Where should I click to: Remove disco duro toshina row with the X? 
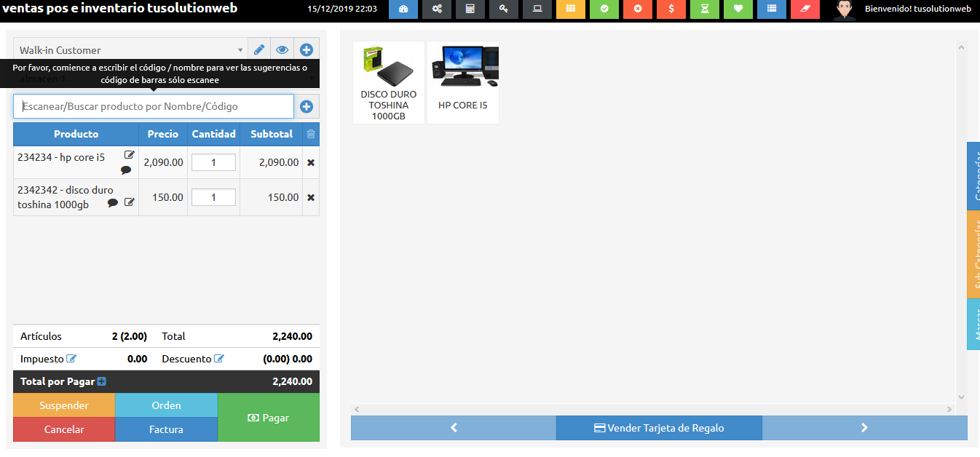pyautogui.click(x=311, y=197)
